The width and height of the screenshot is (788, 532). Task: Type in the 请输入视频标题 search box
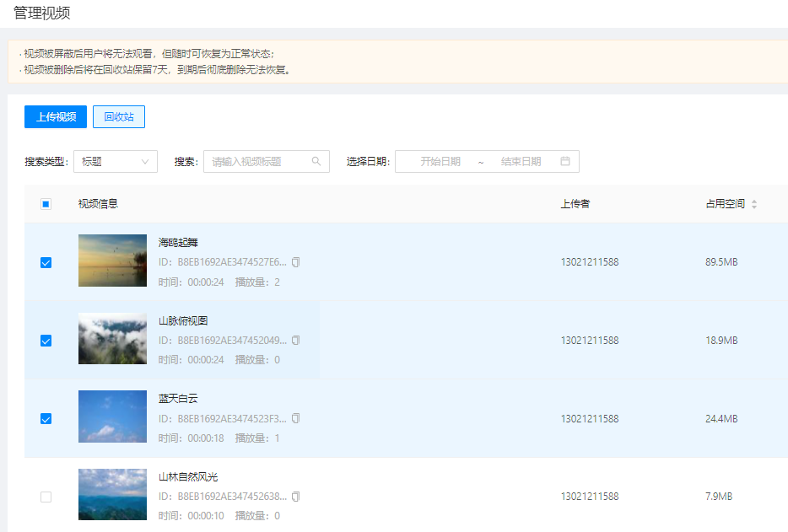point(257,162)
